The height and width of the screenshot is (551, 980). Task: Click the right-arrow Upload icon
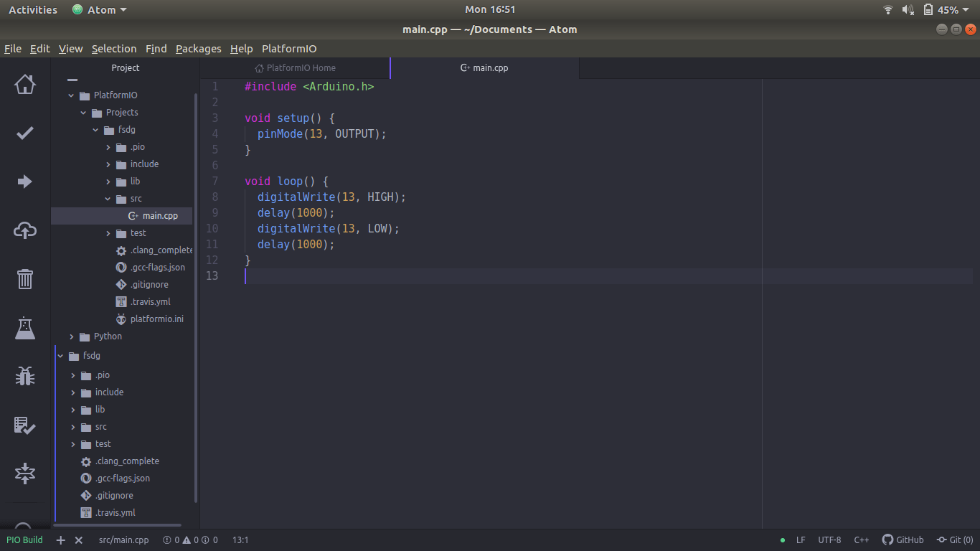pos(25,182)
